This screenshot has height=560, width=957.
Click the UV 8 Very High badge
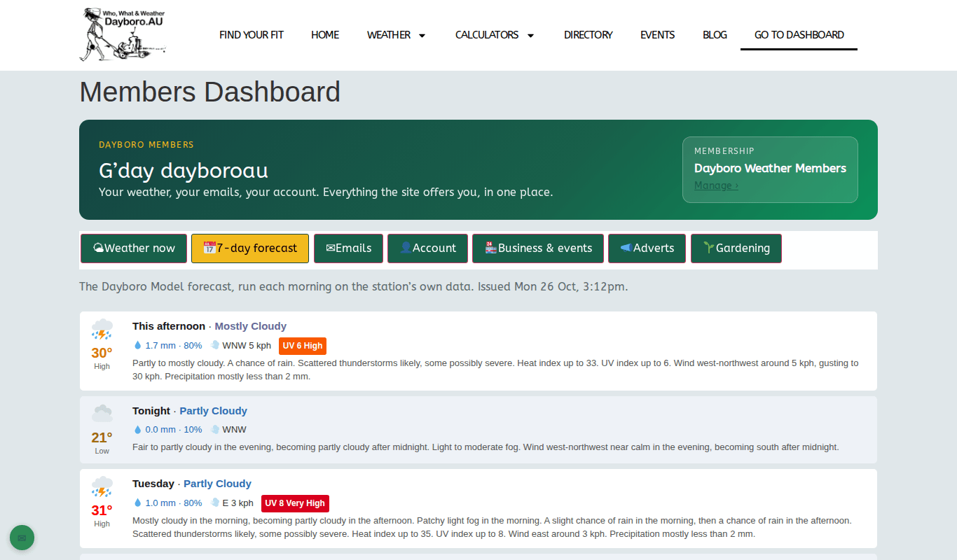(x=295, y=503)
